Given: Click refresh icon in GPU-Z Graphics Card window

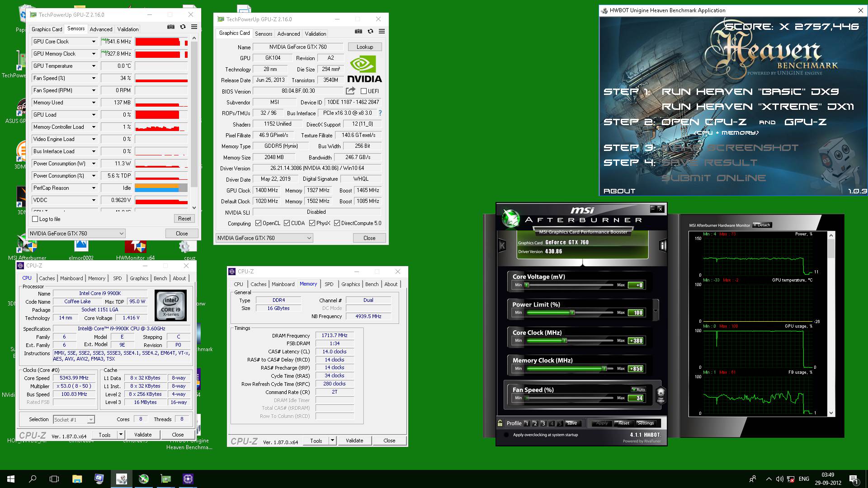Looking at the screenshot, I should coord(370,32).
